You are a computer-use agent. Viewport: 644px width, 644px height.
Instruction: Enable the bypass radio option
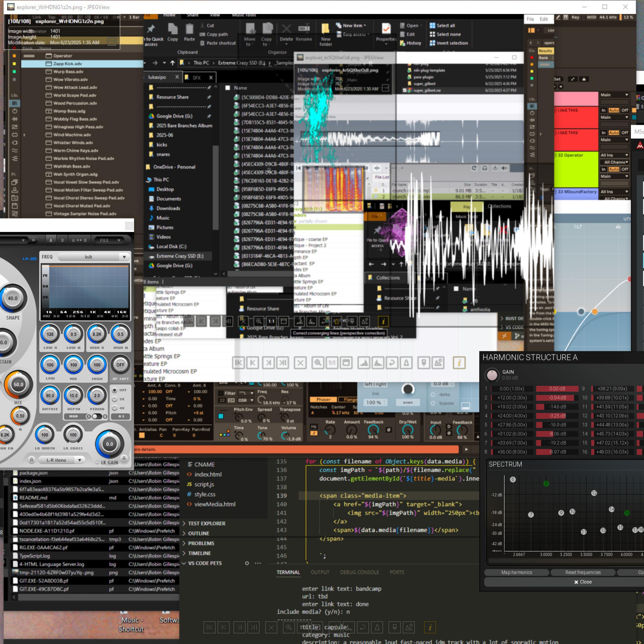click(x=433, y=403)
